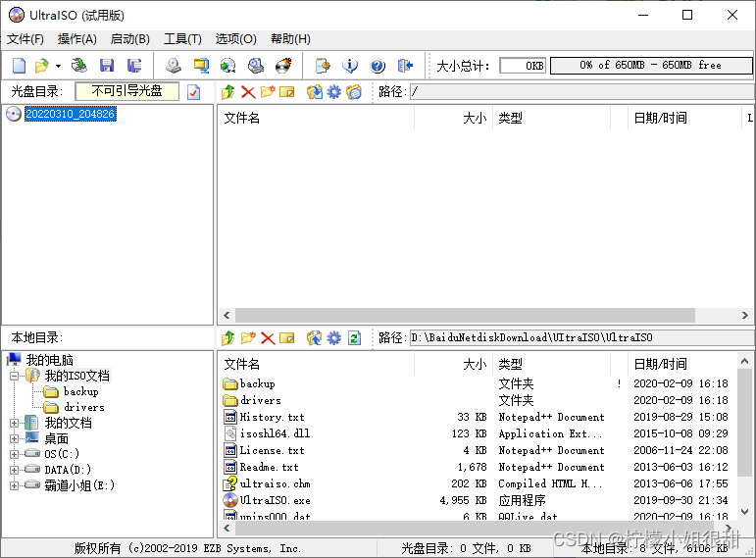Click red X delete in disc directory toolbar
756x558 pixels.
pyautogui.click(x=248, y=91)
